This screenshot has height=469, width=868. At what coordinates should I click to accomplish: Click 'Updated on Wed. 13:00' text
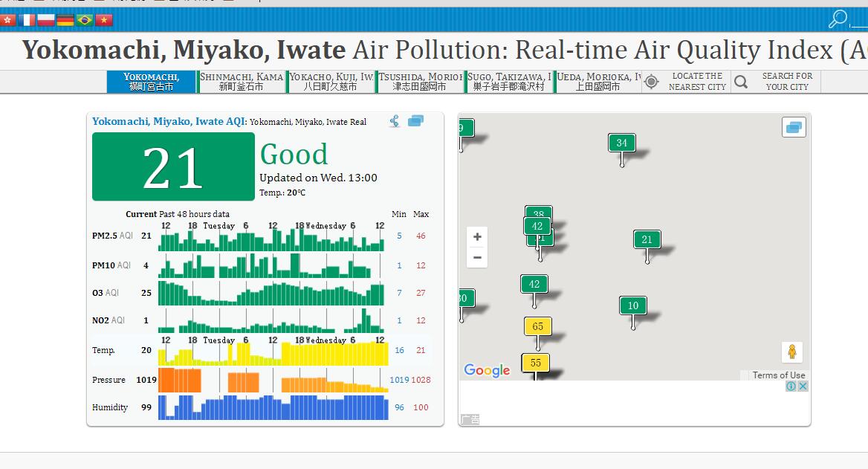tap(318, 178)
